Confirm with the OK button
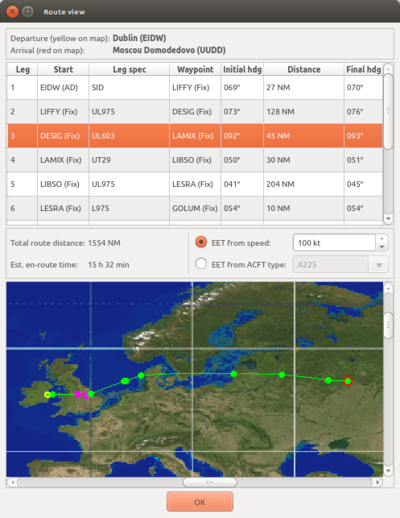This screenshot has width=400, height=518. pos(200,501)
